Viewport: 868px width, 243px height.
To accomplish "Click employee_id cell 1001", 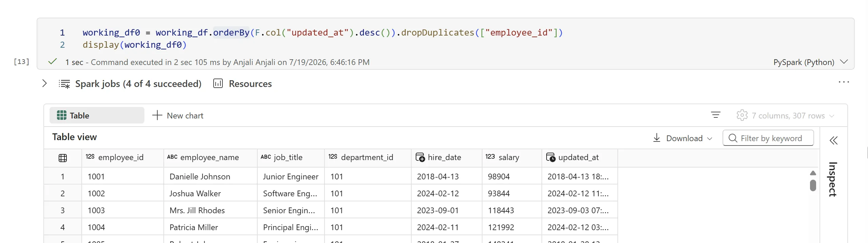I will (x=123, y=176).
